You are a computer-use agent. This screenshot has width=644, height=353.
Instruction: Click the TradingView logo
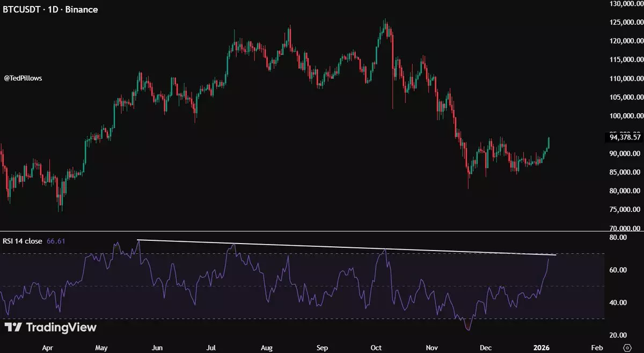click(50, 327)
